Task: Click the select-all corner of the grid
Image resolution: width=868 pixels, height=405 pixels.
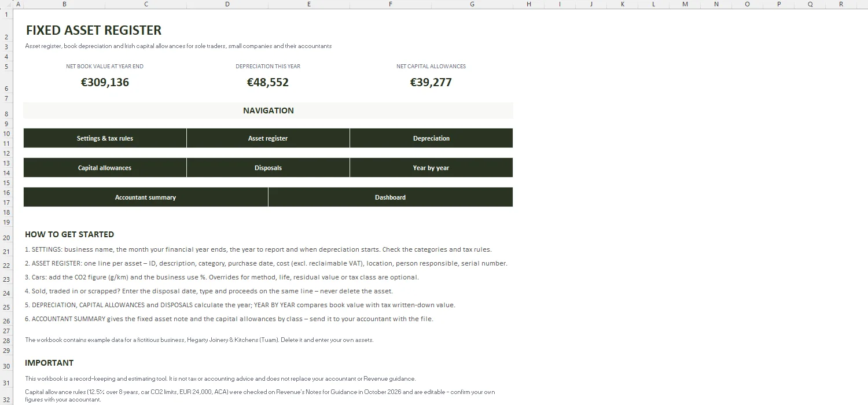Action: [x=6, y=4]
